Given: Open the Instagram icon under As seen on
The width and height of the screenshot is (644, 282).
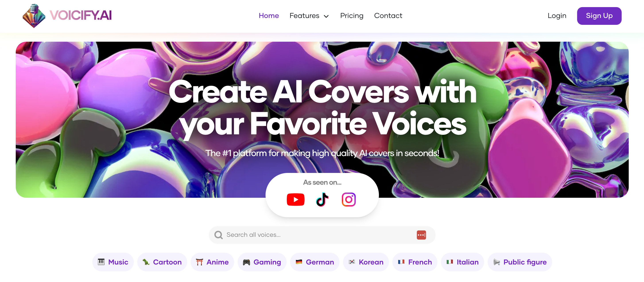Looking at the screenshot, I should (349, 200).
